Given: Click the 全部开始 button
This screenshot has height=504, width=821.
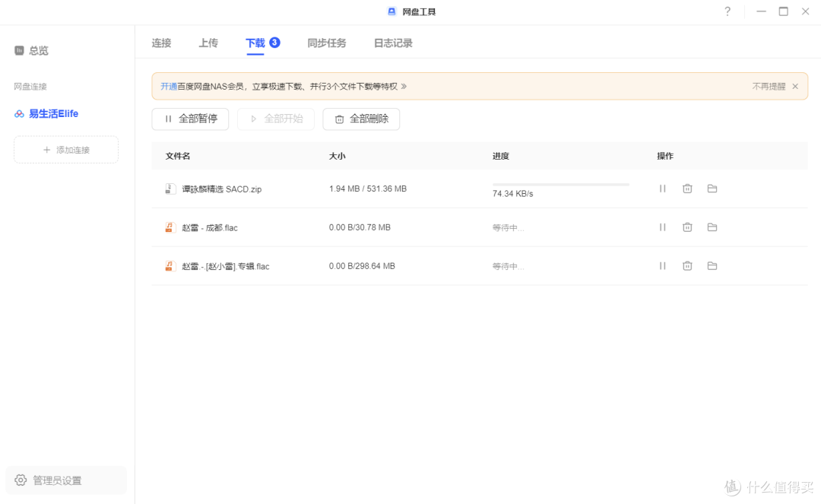Looking at the screenshot, I should [x=276, y=119].
